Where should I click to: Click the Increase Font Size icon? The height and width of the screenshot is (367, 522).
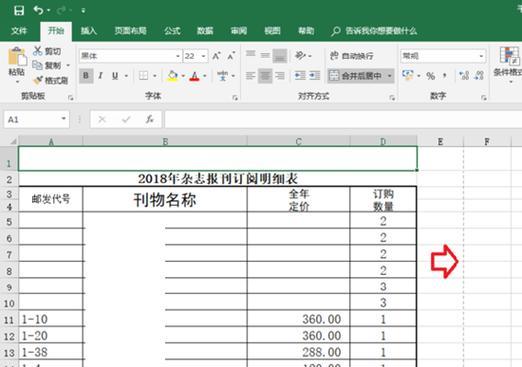click(216, 56)
